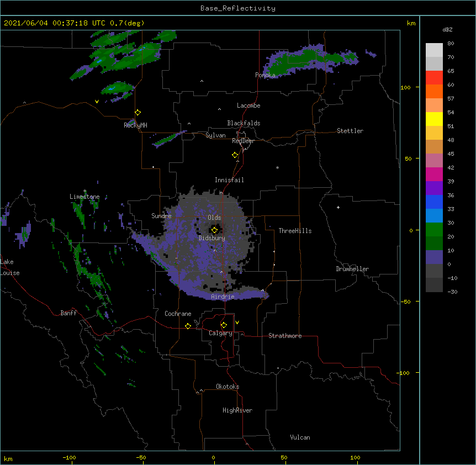476x465 pixels.
Task: Click the Limestone label
Action: pos(84,197)
